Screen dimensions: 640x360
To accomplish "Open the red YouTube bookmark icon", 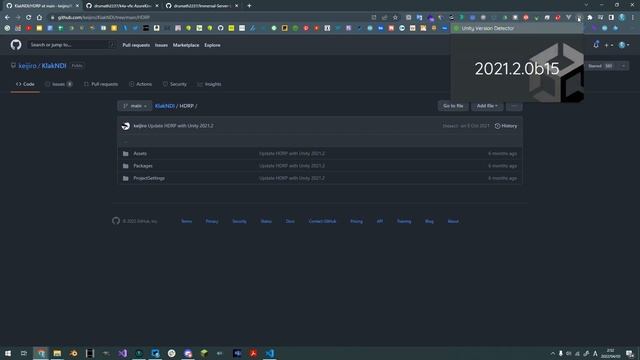I will [x=29, y=28].
